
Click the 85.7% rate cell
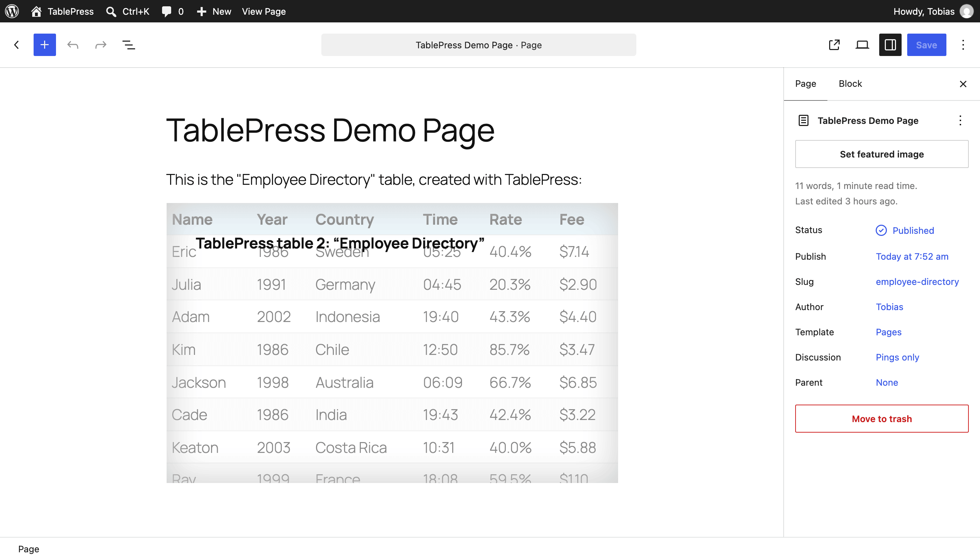pyautogui.click(x=509, y=349)
